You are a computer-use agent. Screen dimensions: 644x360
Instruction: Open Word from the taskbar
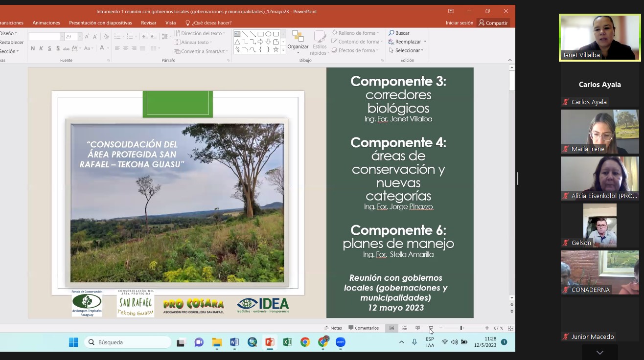click(234, 342)
